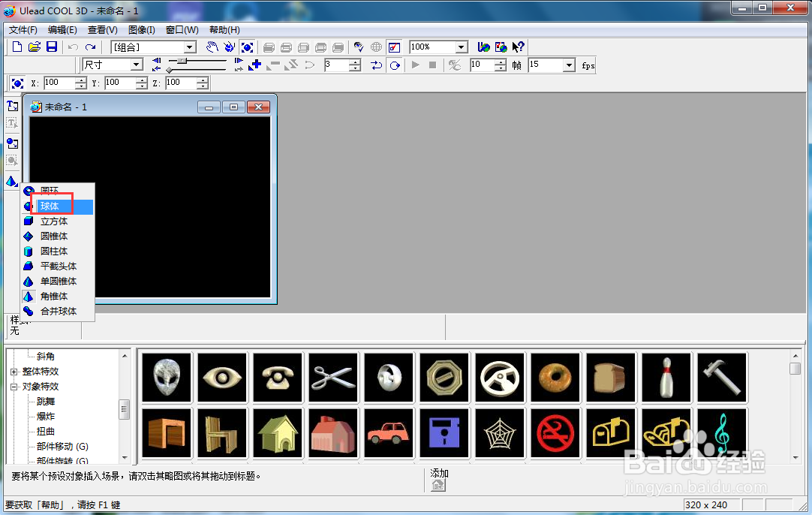812x515 pixels.
Task: Choose 立方体 from the shape menu
Action: coord(58,221)
